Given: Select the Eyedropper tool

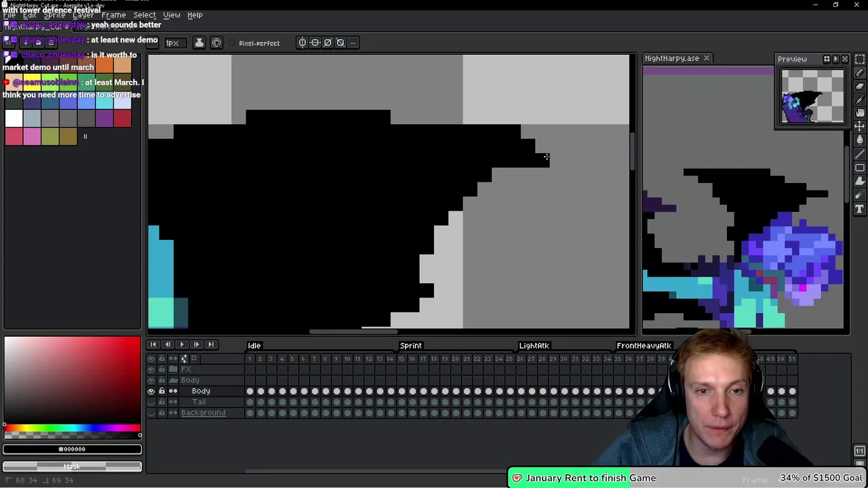Looking at the screenshot, I should 859,100.
